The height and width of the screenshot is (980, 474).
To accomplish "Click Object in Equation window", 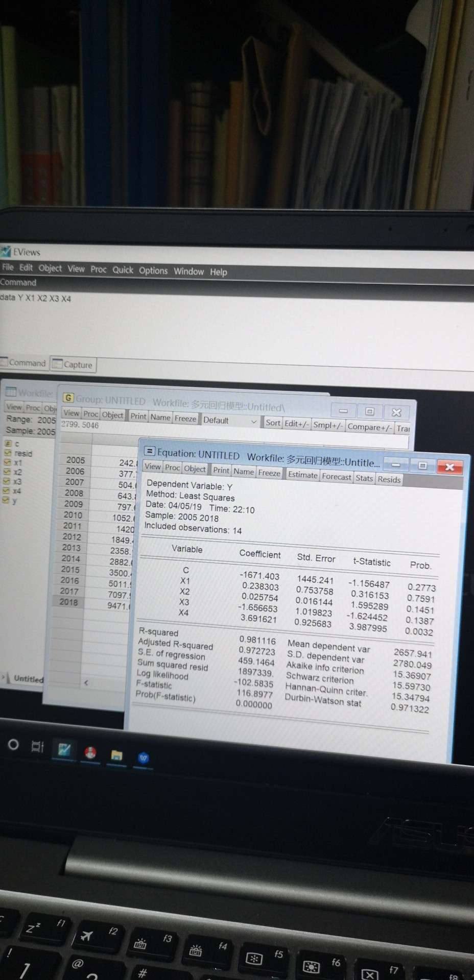I will 195,469.
